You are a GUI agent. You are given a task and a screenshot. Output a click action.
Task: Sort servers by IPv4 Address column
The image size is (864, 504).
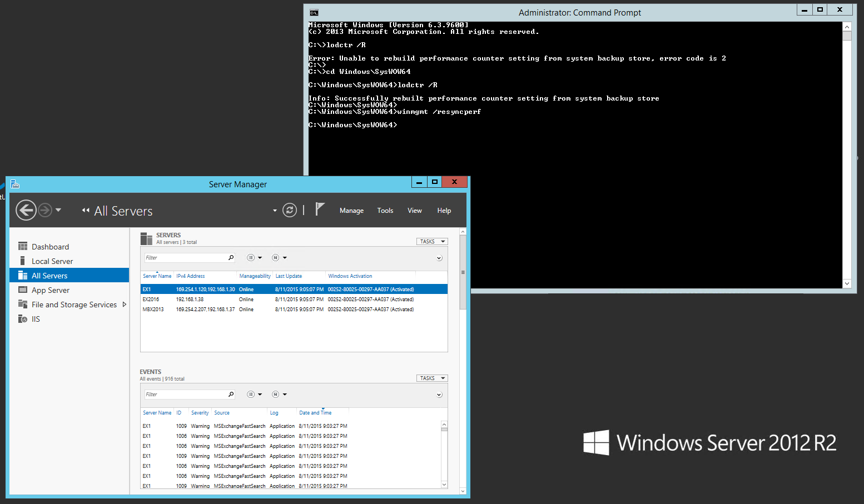pos(190,276)
